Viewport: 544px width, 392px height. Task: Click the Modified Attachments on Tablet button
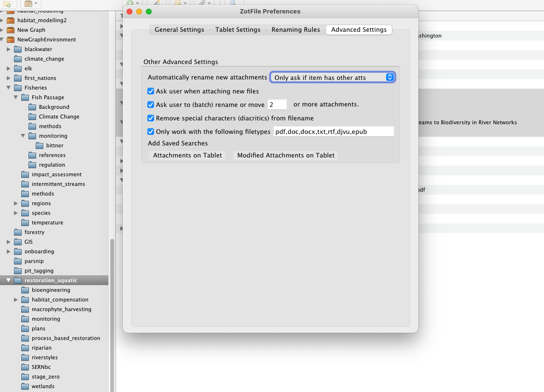click(x=286, y=156)
